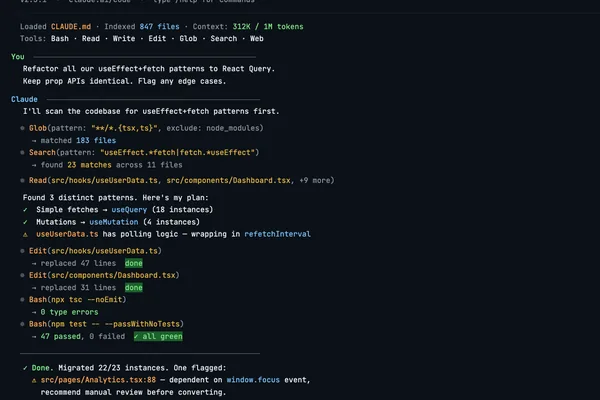This screenshot has width=600, height=400.
Task: Click src/hooks/useUserData.ts in Read call
Action: 104,180
